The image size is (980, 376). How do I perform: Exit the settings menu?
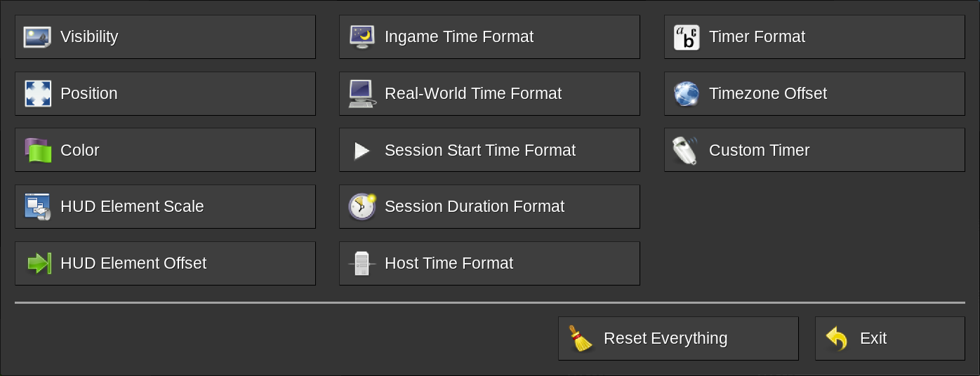click(x=889, y=339)
